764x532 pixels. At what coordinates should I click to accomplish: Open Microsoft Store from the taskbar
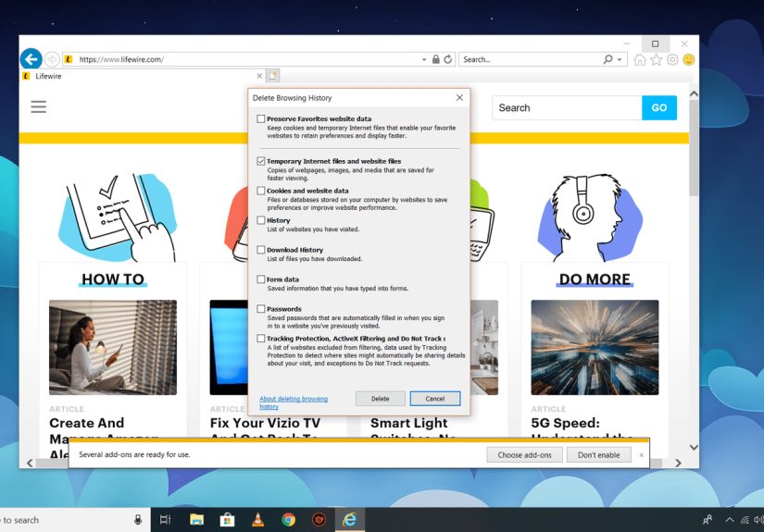227,520
